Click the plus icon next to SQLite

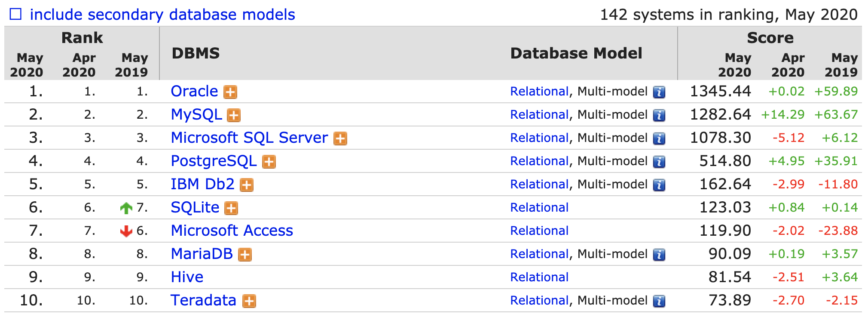pyautogui.click(x=231, y=208)
